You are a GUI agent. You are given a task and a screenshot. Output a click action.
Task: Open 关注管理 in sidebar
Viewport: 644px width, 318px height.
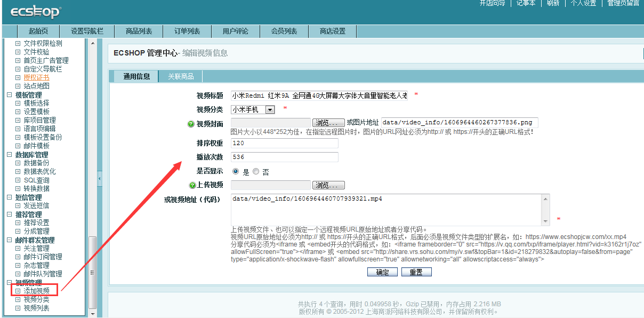(x=37, y=248)
